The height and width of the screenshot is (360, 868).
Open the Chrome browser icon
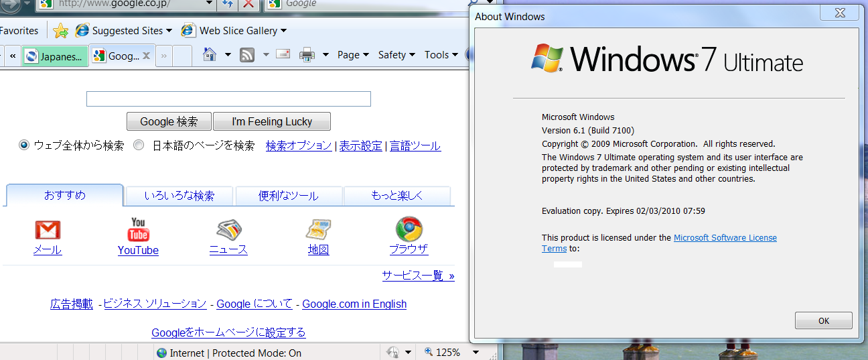click(x=409, y=229)
